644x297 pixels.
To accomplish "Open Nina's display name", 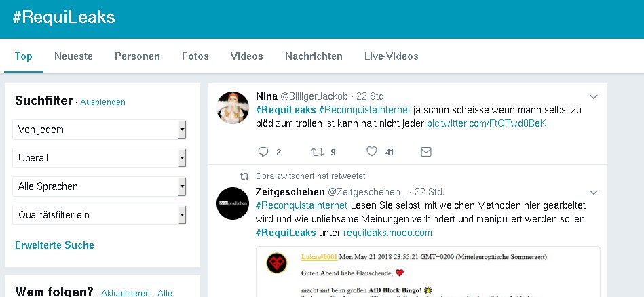I will tap(267, 96).
